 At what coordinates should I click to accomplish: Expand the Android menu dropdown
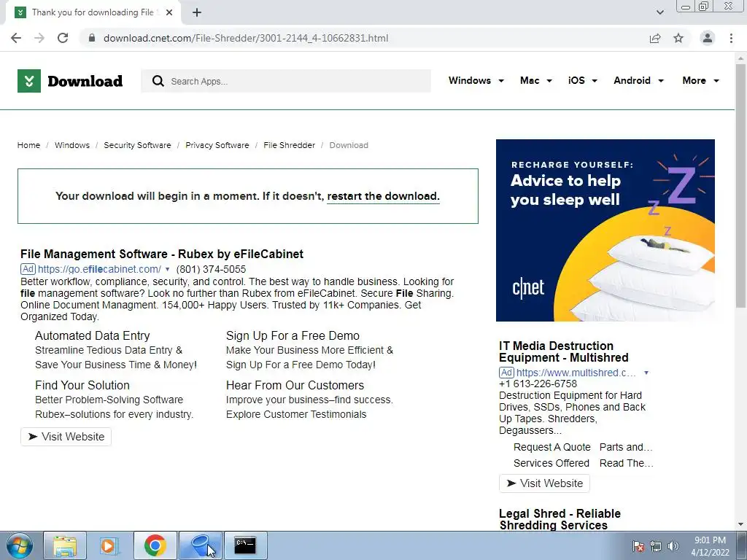coord(638,80)
